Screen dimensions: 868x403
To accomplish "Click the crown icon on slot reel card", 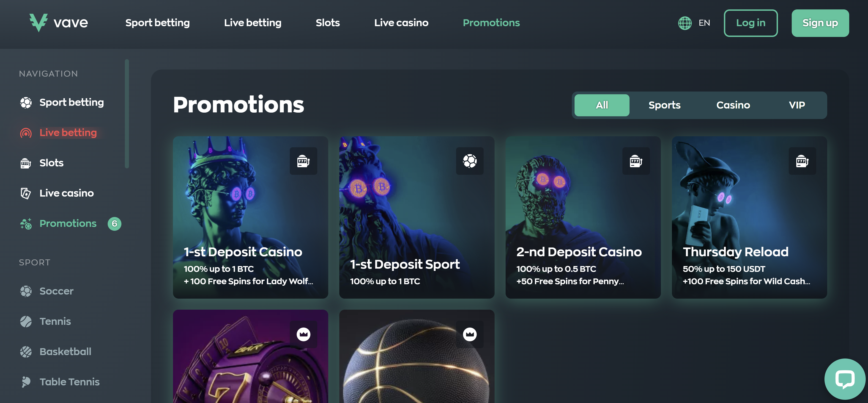I will [303, 334].
